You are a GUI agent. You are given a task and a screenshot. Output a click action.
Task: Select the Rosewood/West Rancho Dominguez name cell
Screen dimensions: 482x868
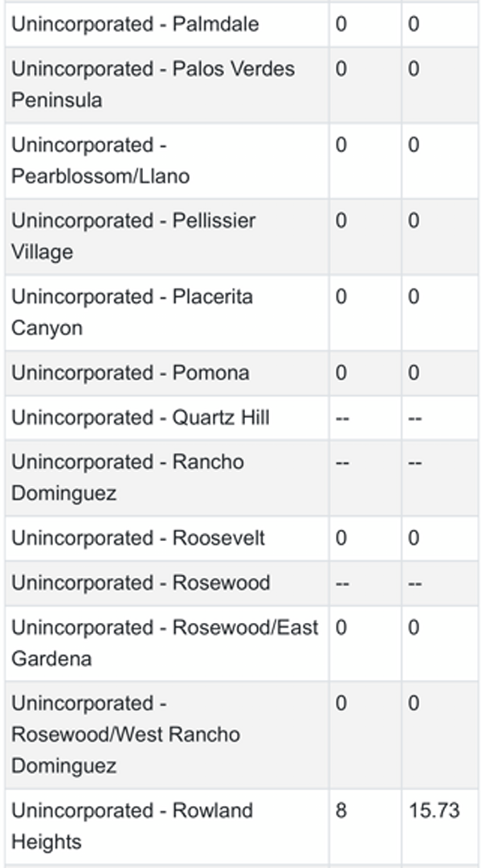tap(125, 735)
